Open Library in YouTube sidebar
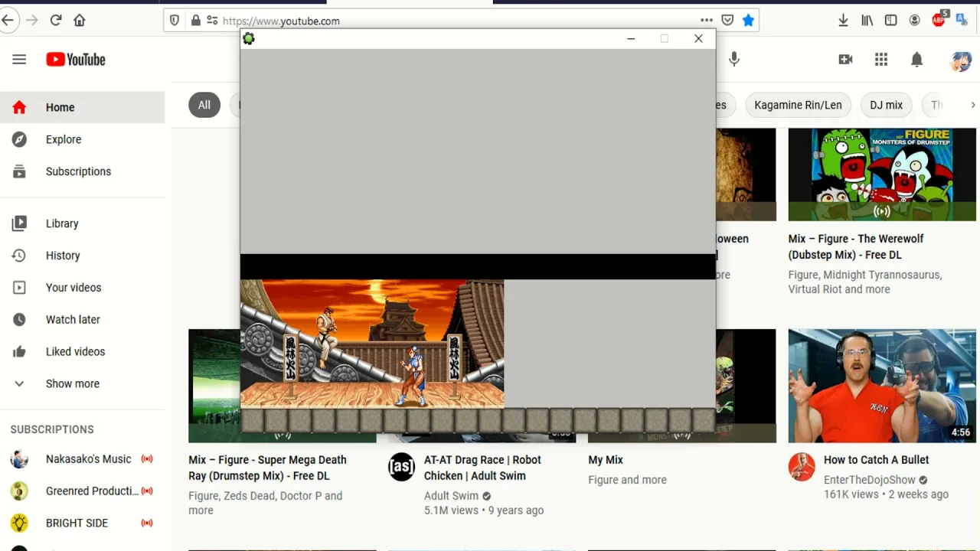980x551 pixels. click(x=82, y=223)
